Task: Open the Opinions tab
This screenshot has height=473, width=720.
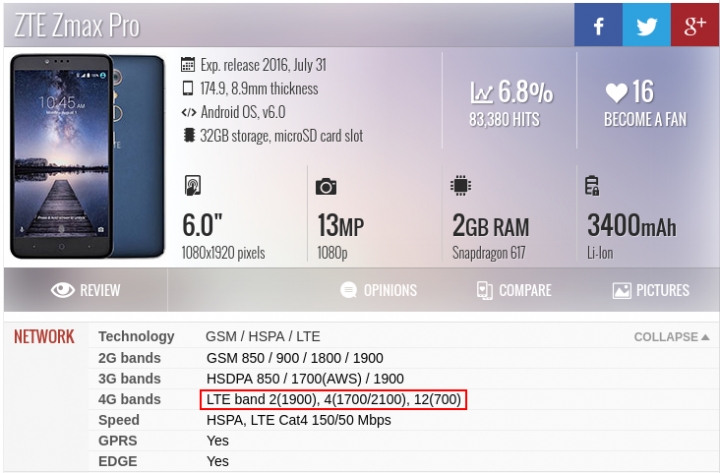Action: (x=378, y=290)
